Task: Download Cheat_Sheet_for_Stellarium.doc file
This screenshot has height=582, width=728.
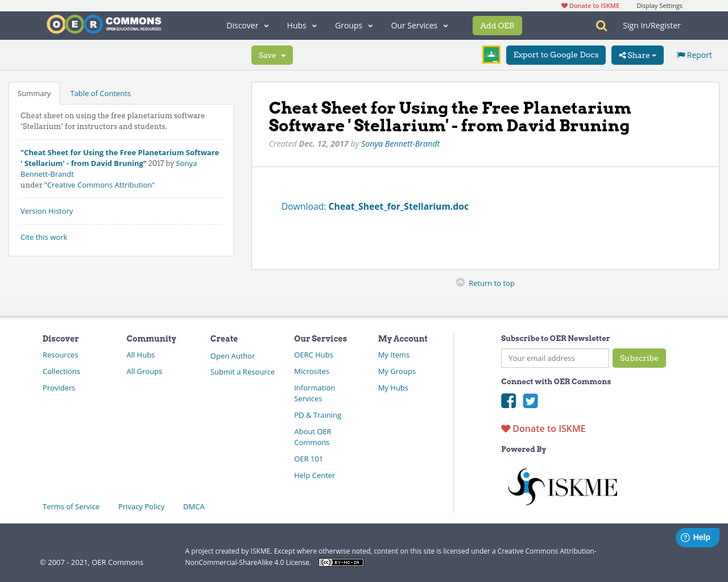Action: (398, 206)
